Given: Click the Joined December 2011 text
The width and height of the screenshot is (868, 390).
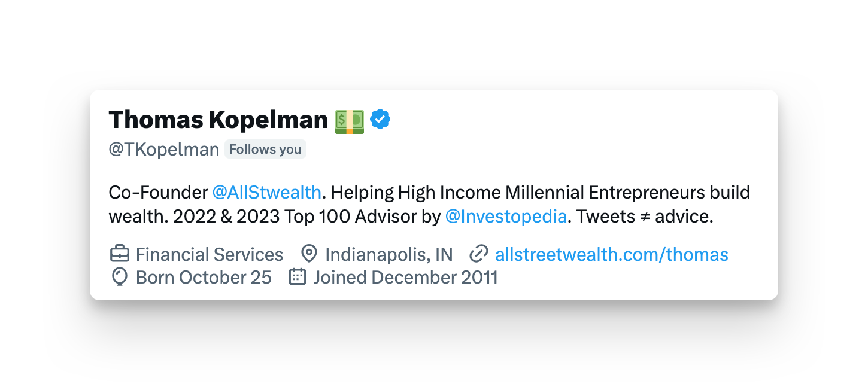Looking at the screenshot, I should pos(405,277).
